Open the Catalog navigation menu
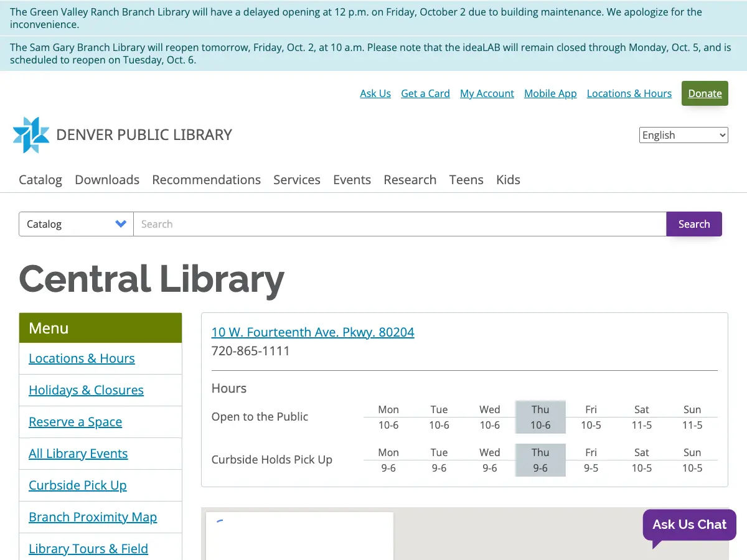The width and height of the screenshot is (747, 560). 40,180
